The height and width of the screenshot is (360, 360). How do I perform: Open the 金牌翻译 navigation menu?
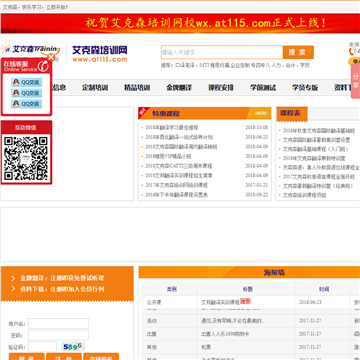[x=179, y=88]
